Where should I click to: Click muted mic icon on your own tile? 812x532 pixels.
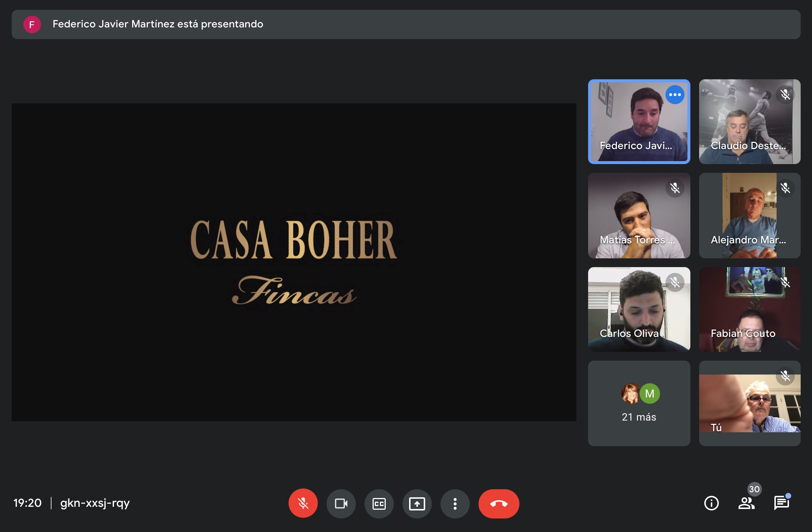pyautogui.click(x=785, y=376)
